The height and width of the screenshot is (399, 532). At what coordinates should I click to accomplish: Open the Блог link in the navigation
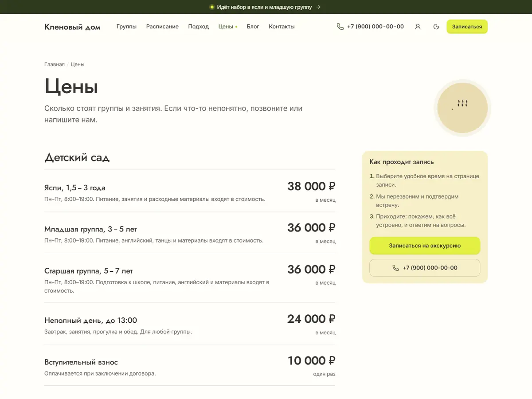[253, 27]
